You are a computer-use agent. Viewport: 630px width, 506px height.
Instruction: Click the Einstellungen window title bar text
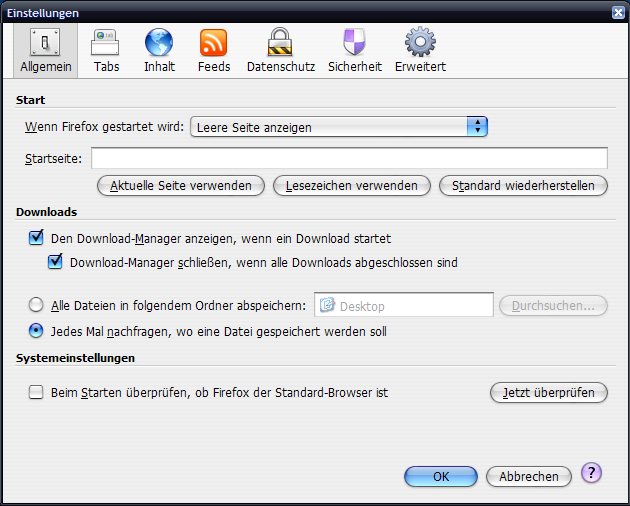(43, 13)
